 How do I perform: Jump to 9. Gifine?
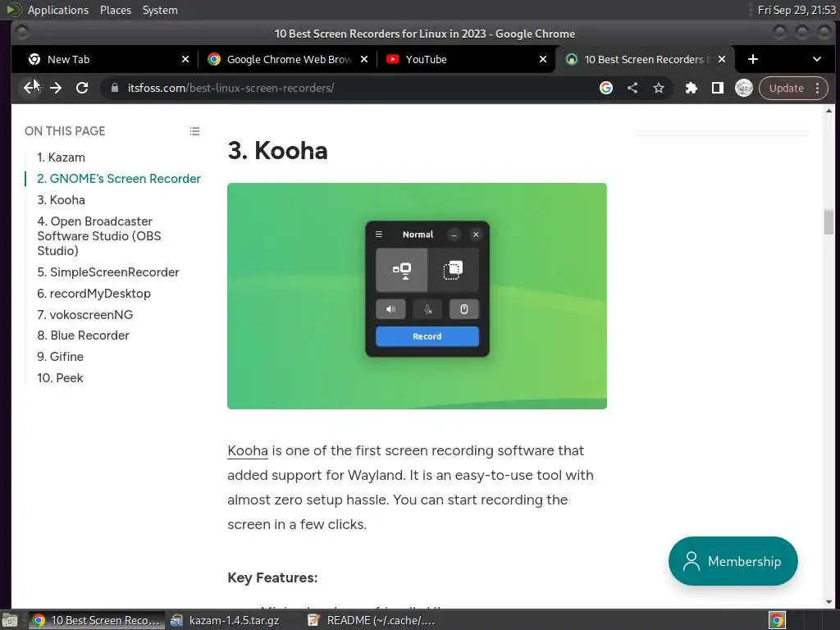coord(60,357)
